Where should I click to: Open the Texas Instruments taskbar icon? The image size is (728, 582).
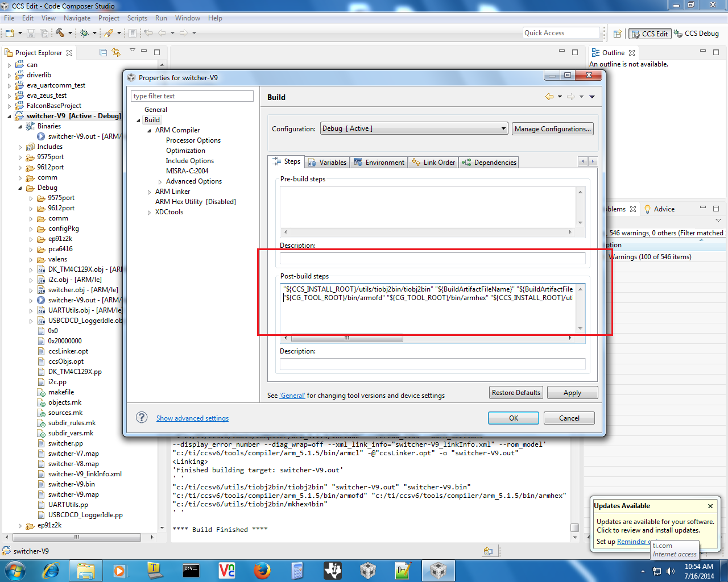click(x=333, y=570)
